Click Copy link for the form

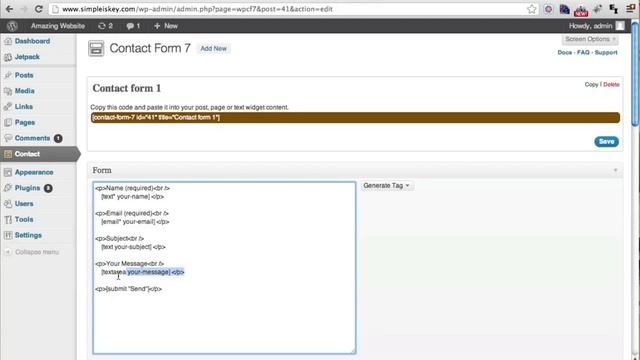click(x=591, y=84)
